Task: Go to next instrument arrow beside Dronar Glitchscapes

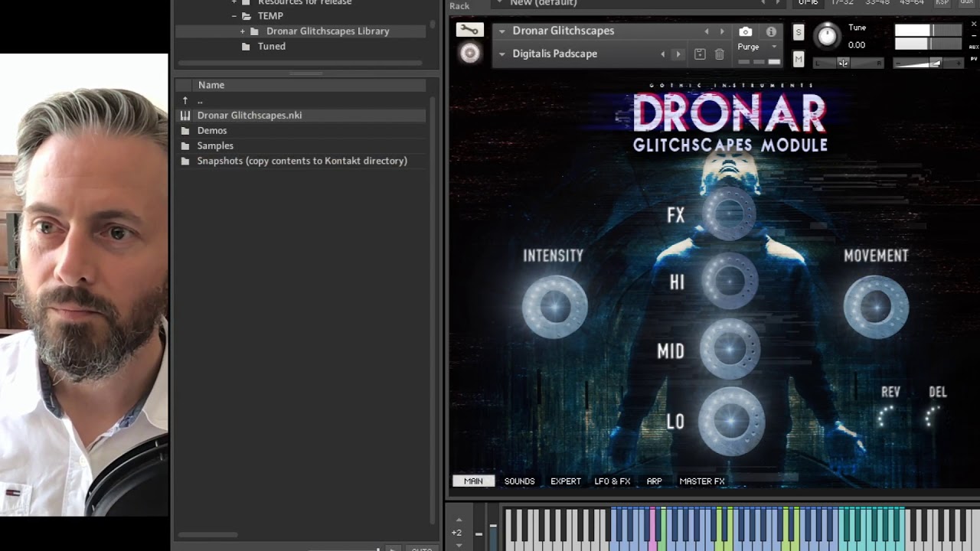Action: coord(722,31)
